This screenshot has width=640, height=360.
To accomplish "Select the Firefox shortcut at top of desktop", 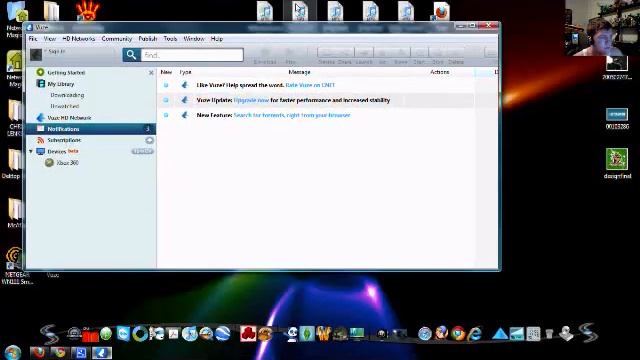I will (x=441, y=11).
